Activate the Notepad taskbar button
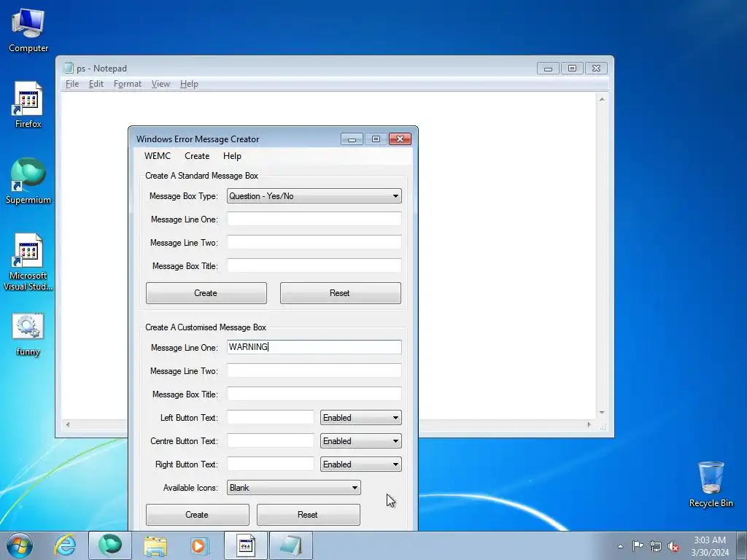Image resolution: width=747 pixels, height=560 pixels. pos(291,545)
